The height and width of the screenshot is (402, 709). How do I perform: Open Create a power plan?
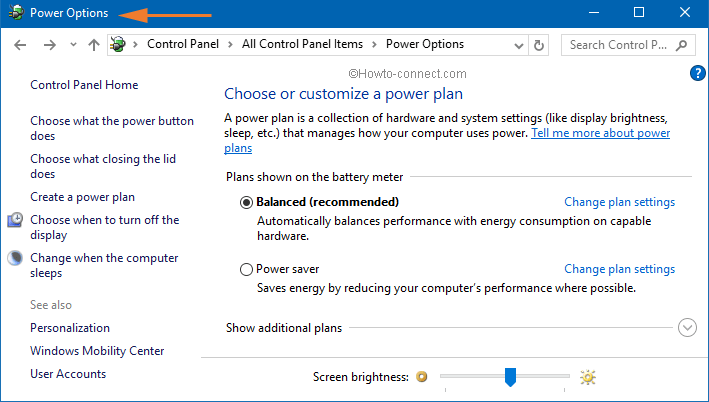click(82, 197)
